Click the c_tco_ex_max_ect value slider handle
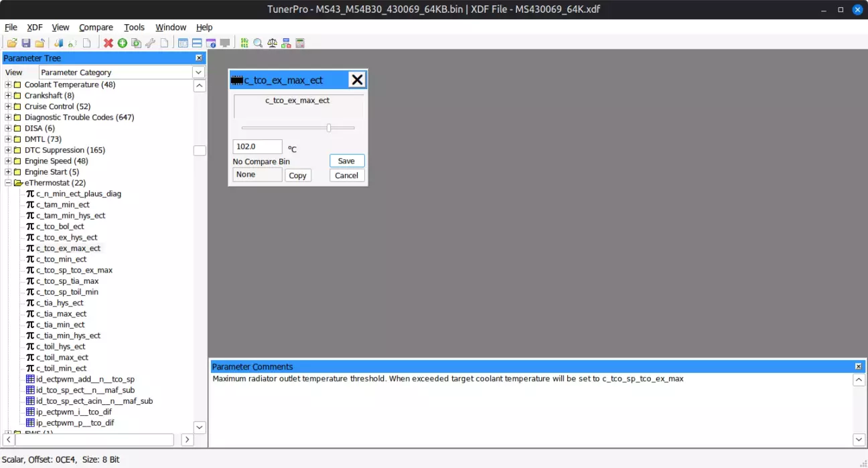This screenshot has height=468, width=868. [329, 128]
